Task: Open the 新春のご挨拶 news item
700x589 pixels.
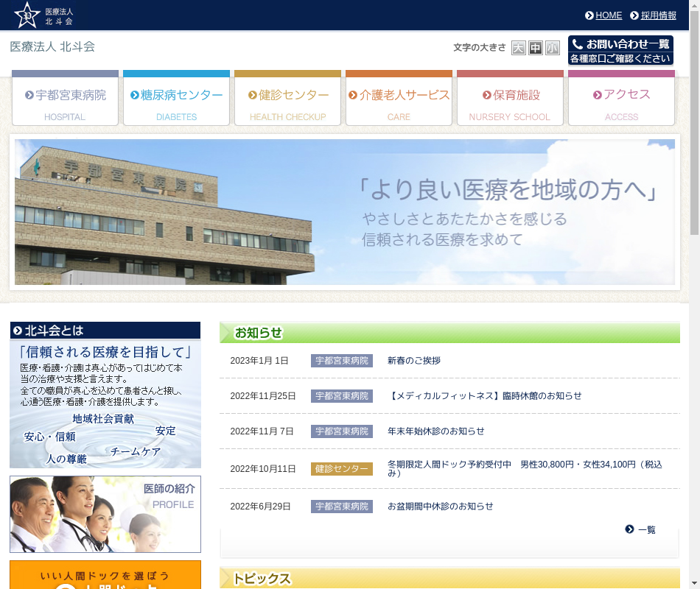Action: coord(413,361)
